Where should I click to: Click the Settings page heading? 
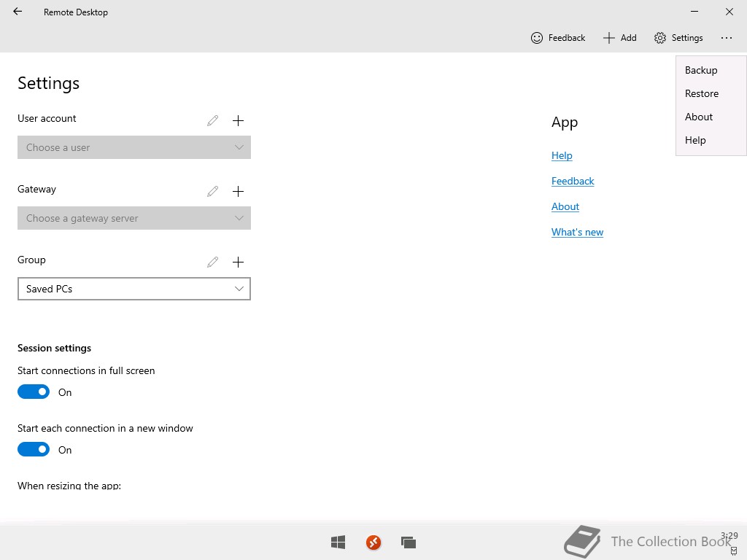[49, 83]
